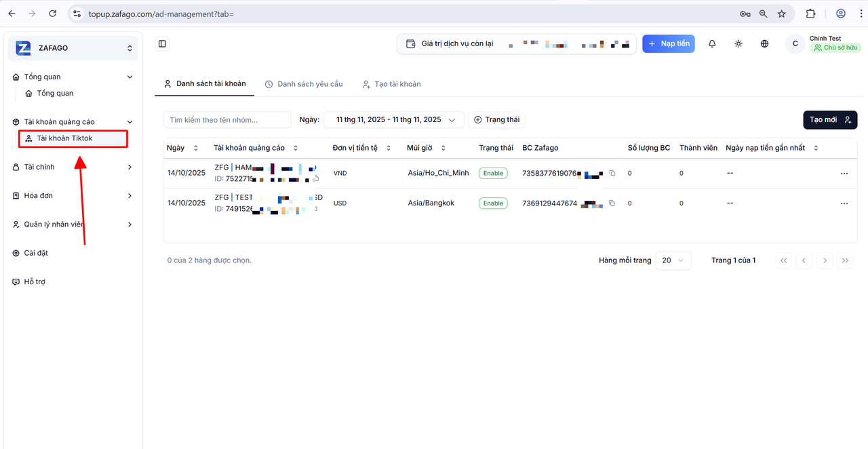Image resolution: width=868 pixels, height=449 pixels.
Task: Go to the last page arrow
Action: 845,260
